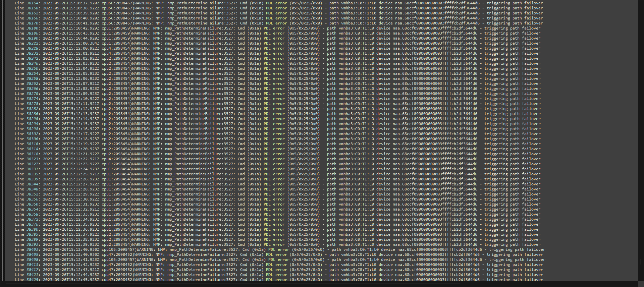Open result entry Line 38166

[x=279, y=18]
